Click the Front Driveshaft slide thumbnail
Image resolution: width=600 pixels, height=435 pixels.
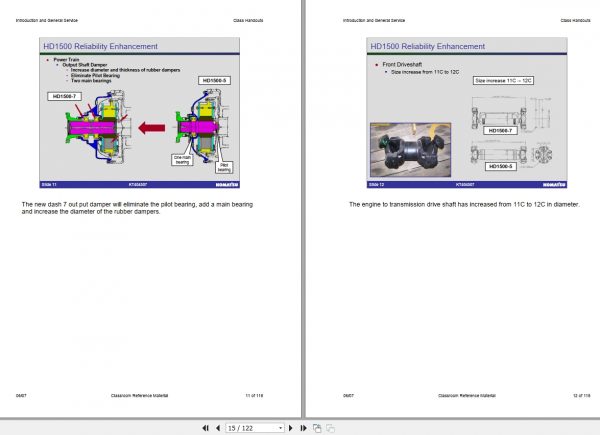pyautogui.click(x=467, y=113)
